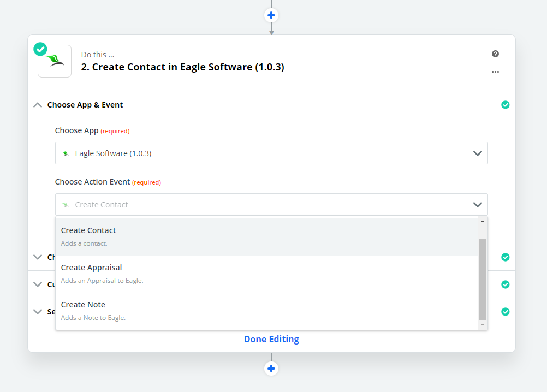
Task: Click the Eagle Software app logo icon
Action: 55,61
